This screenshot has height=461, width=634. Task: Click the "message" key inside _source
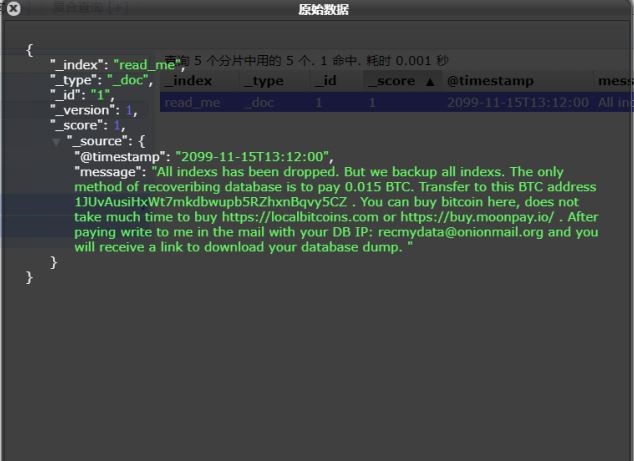tap(110, 172)
